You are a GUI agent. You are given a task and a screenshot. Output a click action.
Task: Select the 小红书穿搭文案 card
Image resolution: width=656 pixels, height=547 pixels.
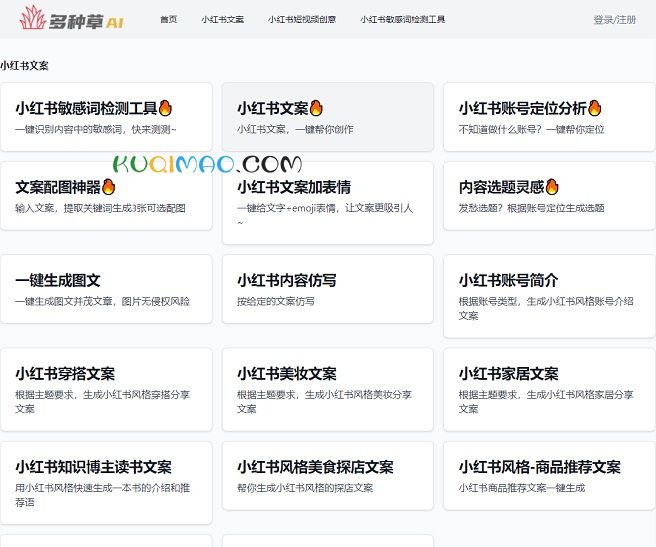coord(106,389)
